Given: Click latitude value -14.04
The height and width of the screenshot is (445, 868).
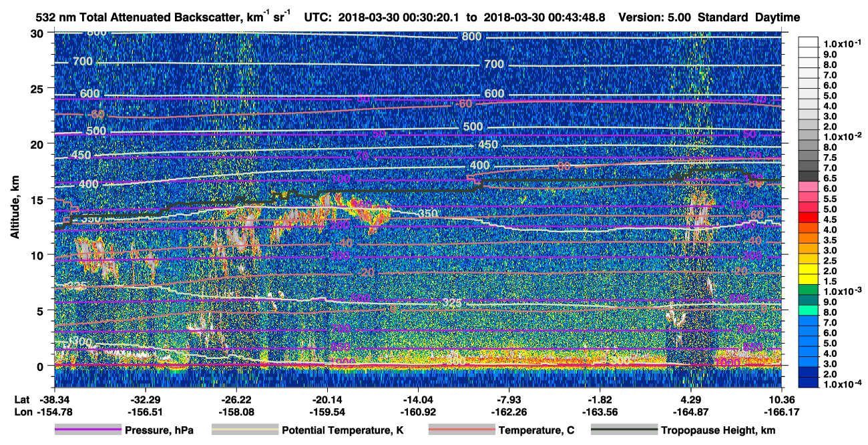Looking at the screenshot, I should tap(417, 399).
